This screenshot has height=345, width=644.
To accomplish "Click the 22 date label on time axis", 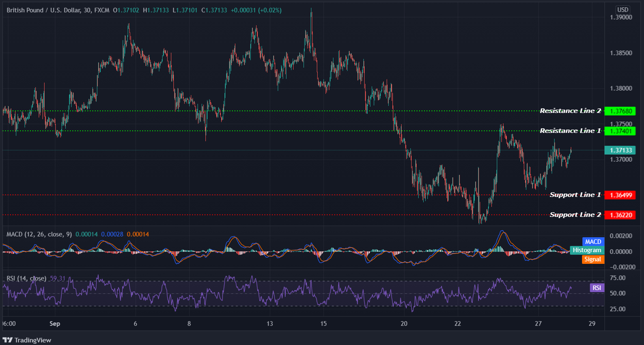I will 458,323.
